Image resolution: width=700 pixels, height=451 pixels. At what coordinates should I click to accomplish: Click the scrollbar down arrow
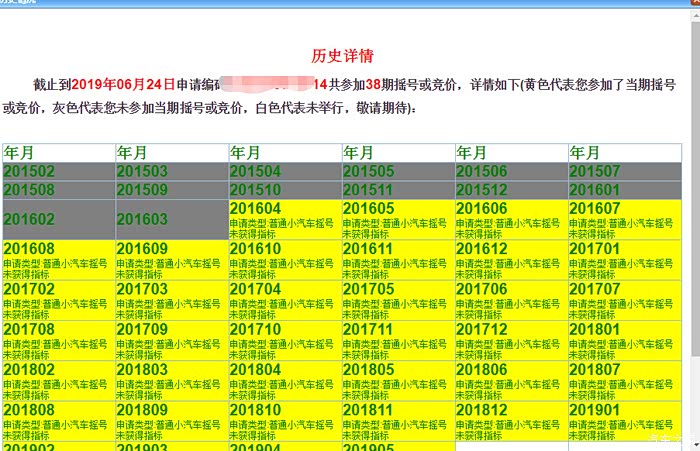696,445
